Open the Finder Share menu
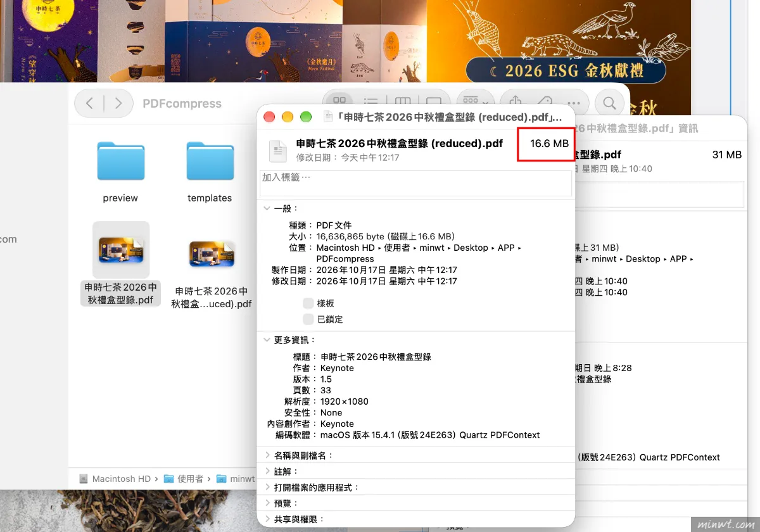The width and height of the screenshot is (760, 532). click(516, 101)
